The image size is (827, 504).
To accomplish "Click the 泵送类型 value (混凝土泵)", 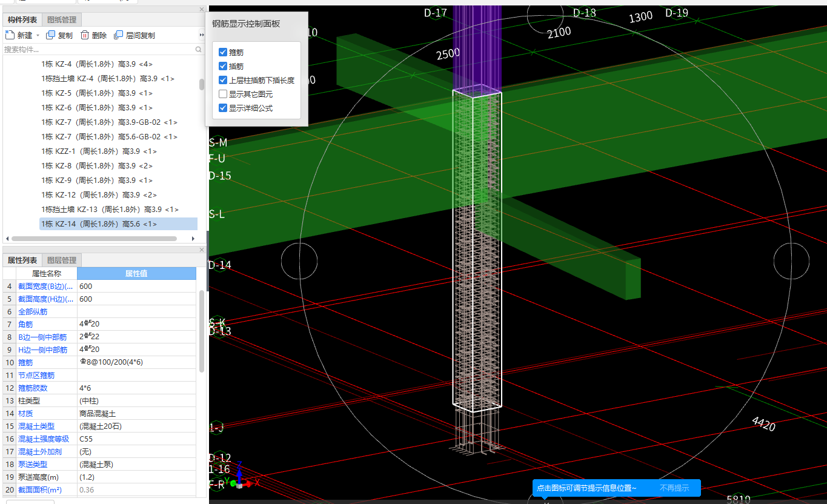I will [x=136, y=464].
